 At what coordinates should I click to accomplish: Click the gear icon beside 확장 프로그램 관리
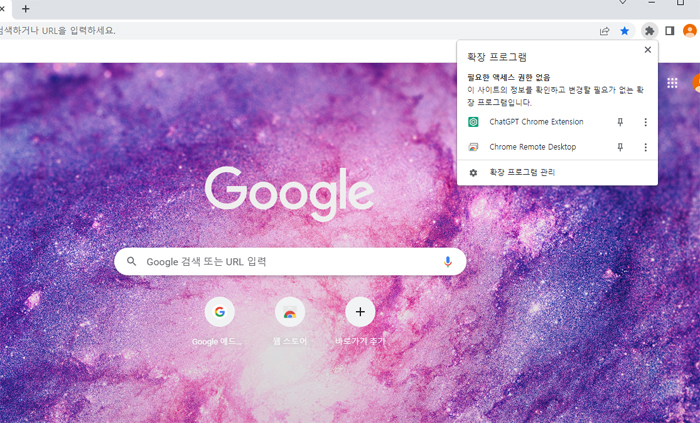click(x=473, y=172)
